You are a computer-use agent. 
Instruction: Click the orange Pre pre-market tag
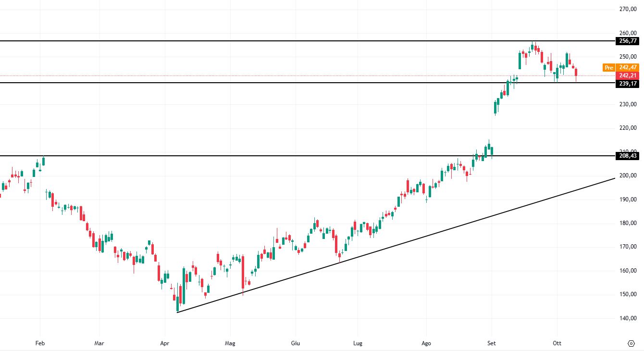pyautogui.click(x=608, y=68)
